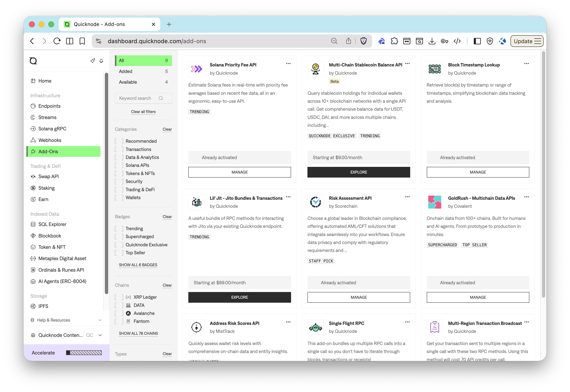
Task: Click the Brave Shields lion icon
Action: click(363, 41)
